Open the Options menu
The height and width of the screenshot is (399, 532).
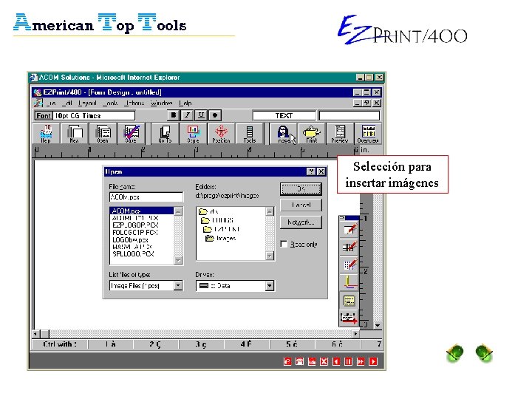point(134,103)
